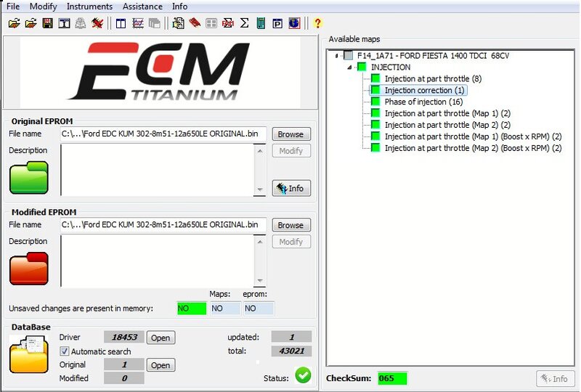Select 'Injection at part throttle (Map 2) (Boost x RPM) (2)'
The height and width of the screenshot is (392, 581).
[x=474, y=148]
